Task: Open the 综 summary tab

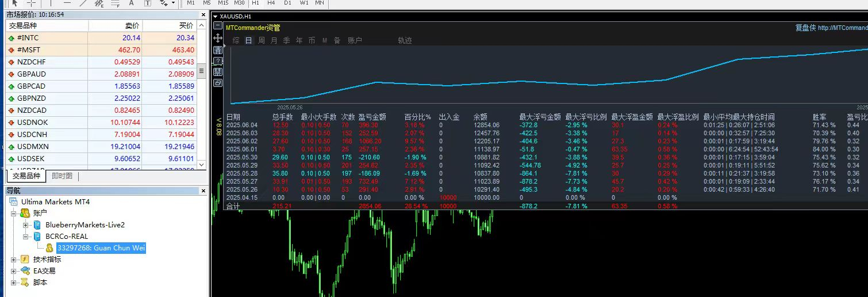Action: [236, 40]
